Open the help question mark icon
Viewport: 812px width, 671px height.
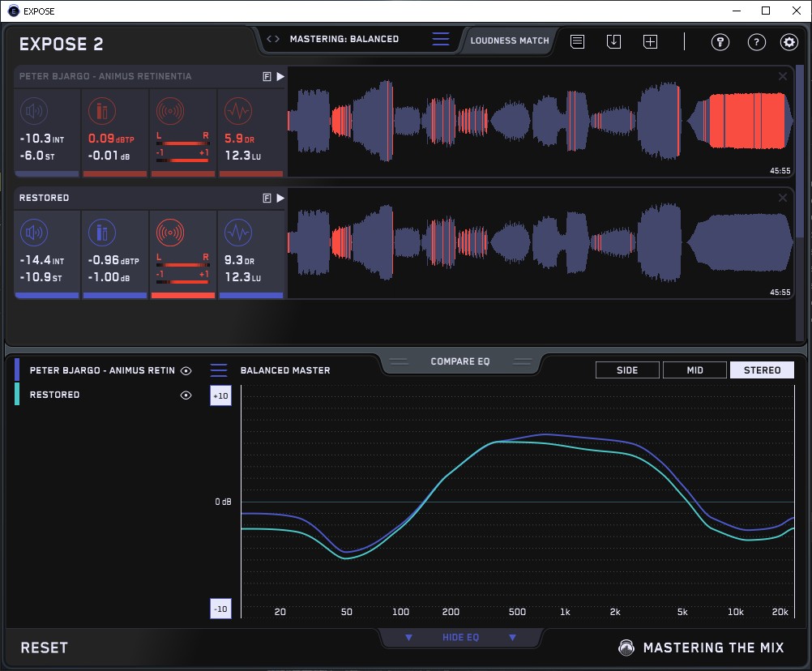[757, 42]
